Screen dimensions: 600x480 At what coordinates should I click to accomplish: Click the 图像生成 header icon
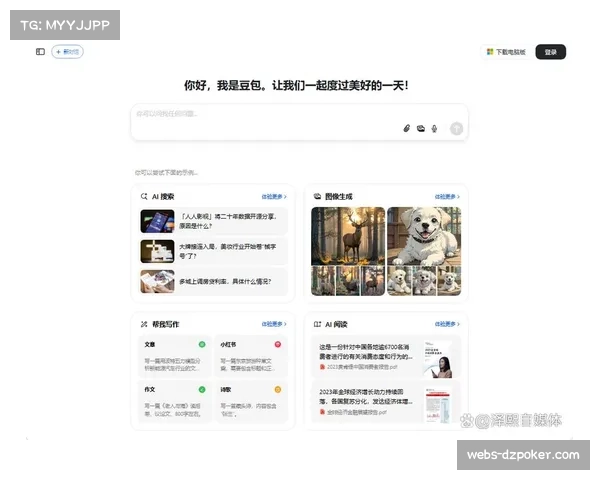(x=317, y=196)
